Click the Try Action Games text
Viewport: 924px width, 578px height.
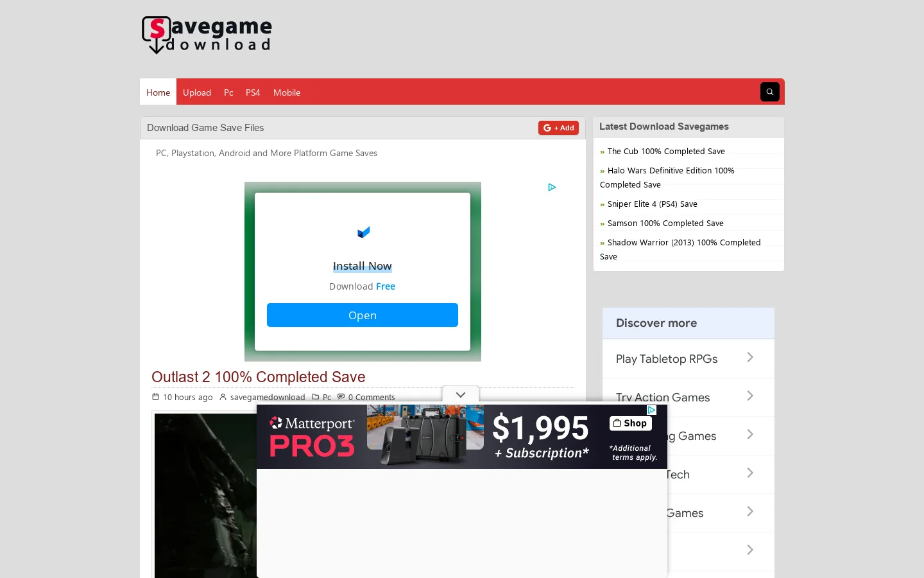663,398
